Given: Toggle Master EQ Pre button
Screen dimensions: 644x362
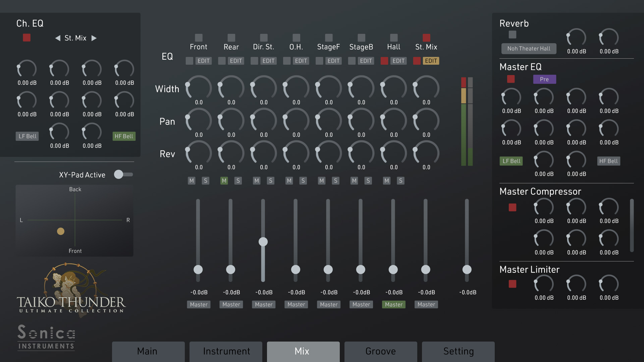Looking at the screenshot, I should (544, 79).
